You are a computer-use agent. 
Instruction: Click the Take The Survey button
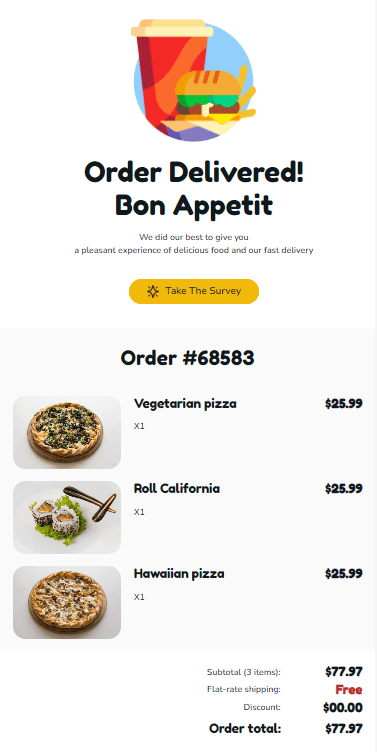194,291
